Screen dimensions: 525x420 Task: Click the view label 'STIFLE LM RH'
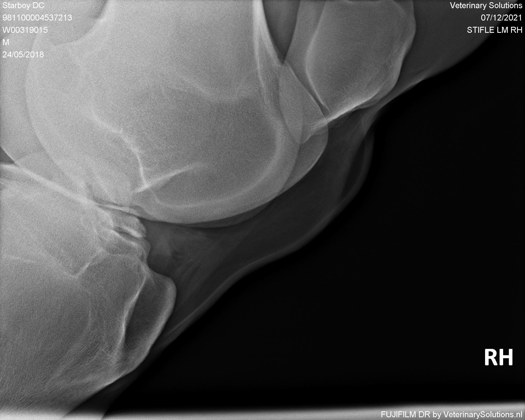[x=495, y=30]
